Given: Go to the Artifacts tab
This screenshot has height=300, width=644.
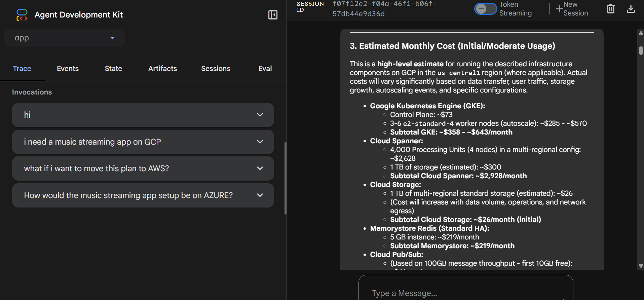Looking at the screenshot, I should pyautogui.click(x=162, y=69).
